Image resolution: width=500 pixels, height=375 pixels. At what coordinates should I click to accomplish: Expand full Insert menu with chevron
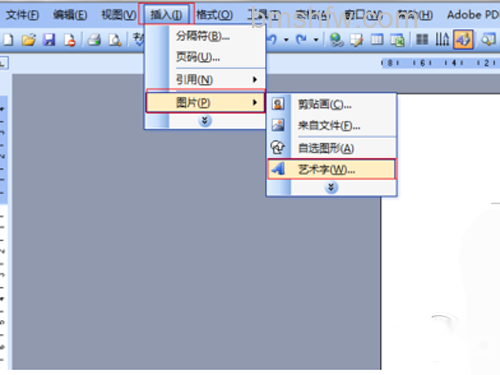[x=205, y=121]
